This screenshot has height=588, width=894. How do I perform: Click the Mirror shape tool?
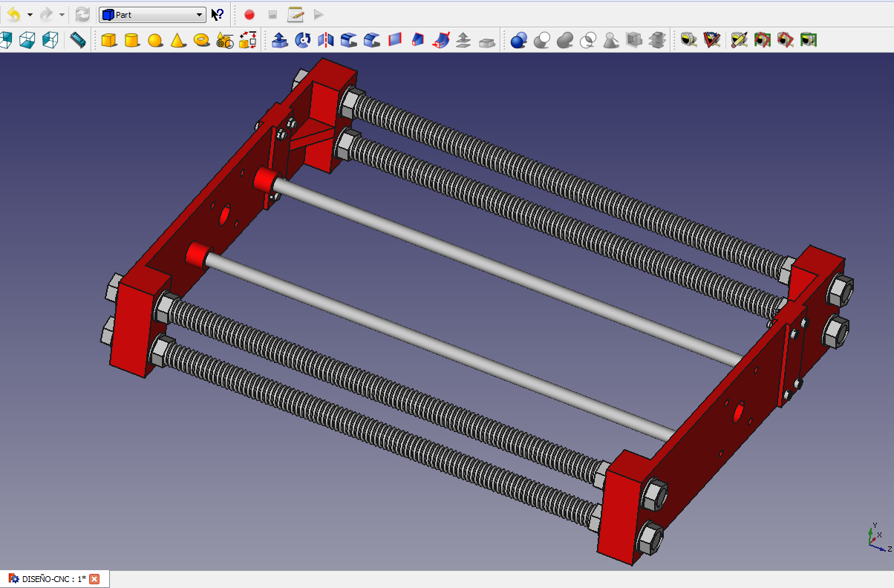coord(326,40)
